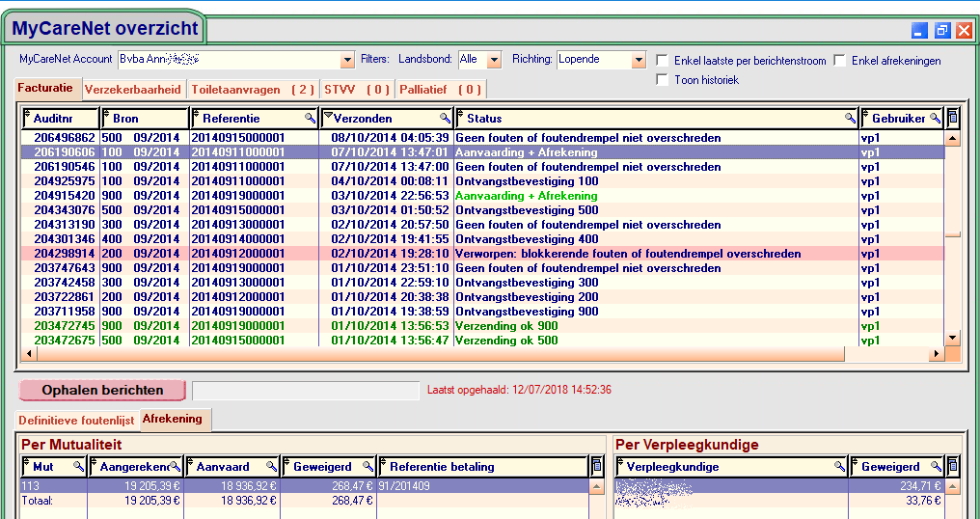Expand the Landsbond filter dropdown
The height and width of the screenshot is (519, 980).
pos(494,60)
